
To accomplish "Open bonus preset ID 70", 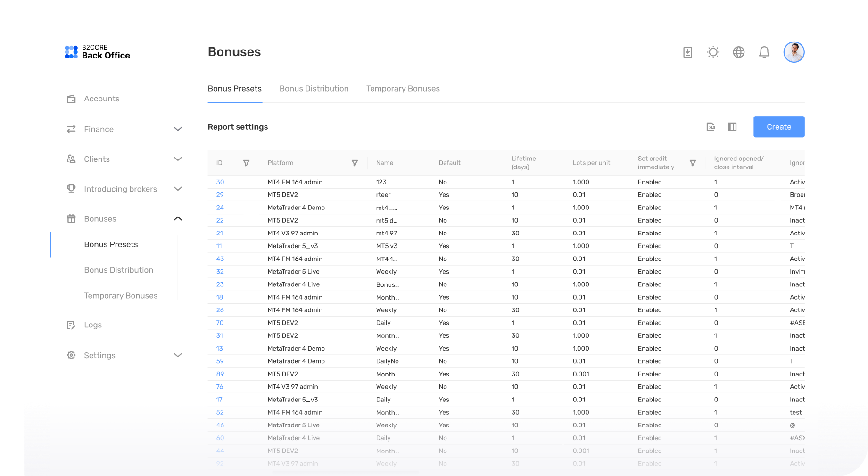I will pos(220,323).
